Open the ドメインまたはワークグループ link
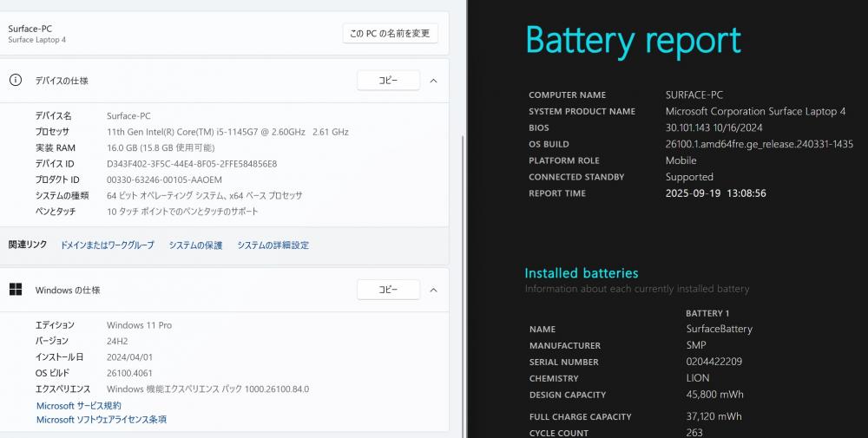Viewport: 868px width, 438px height. [x=107, y=245]
